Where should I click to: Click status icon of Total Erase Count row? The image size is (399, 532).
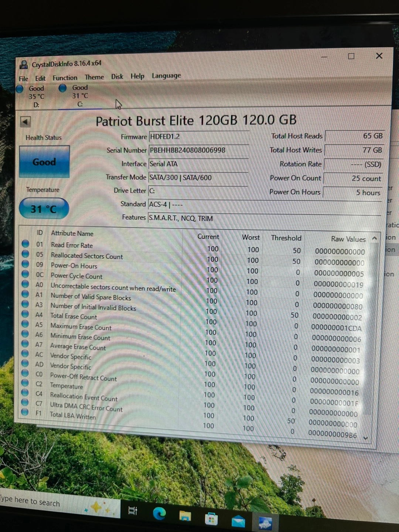25,314
